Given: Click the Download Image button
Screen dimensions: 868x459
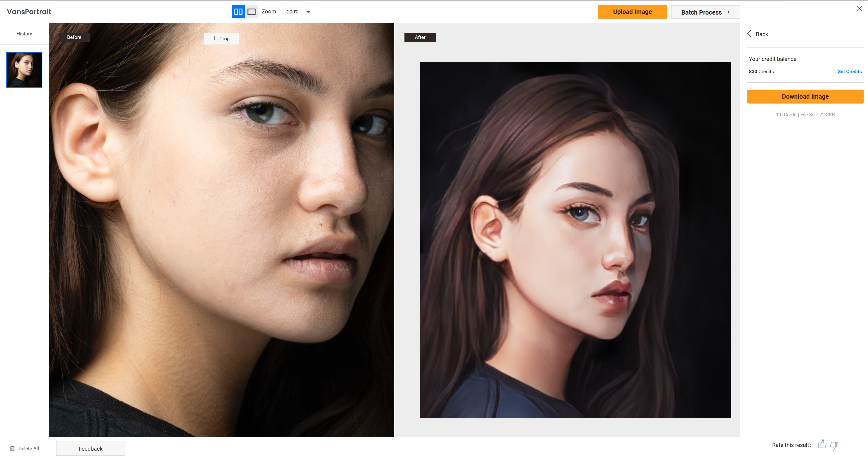Looking at the screenshot, I should [805, 97].
